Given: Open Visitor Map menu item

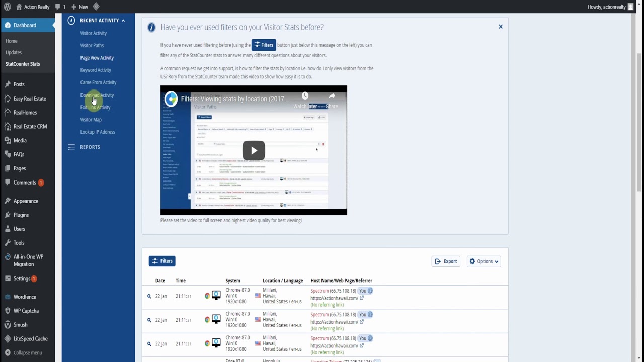Looking at the screenshot, I should tap(91, 120).
